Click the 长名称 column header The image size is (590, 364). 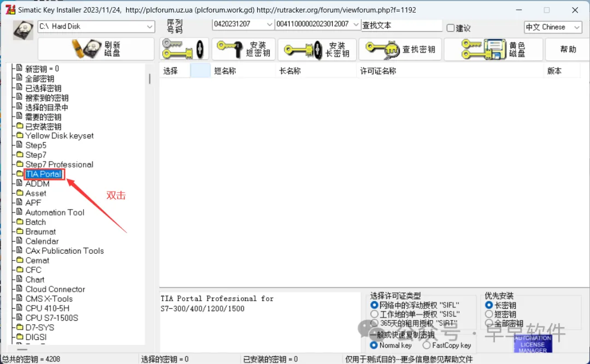click(316, 71)
